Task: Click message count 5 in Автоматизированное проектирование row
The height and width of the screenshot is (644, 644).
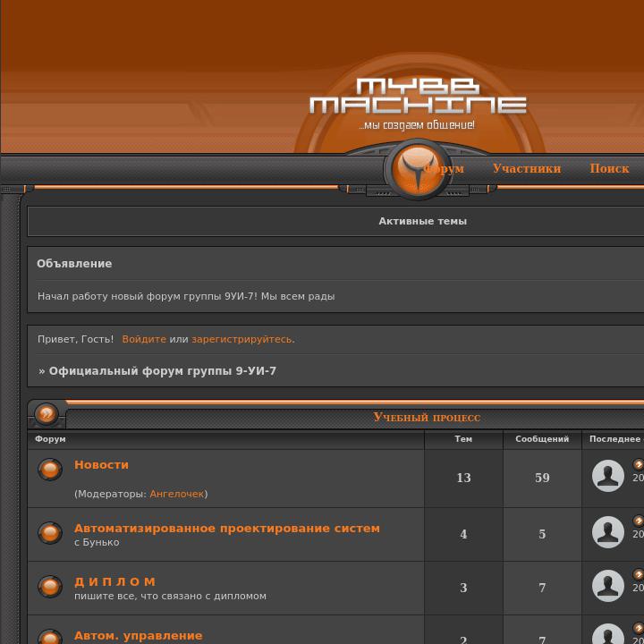Action: tap(542, 534)
